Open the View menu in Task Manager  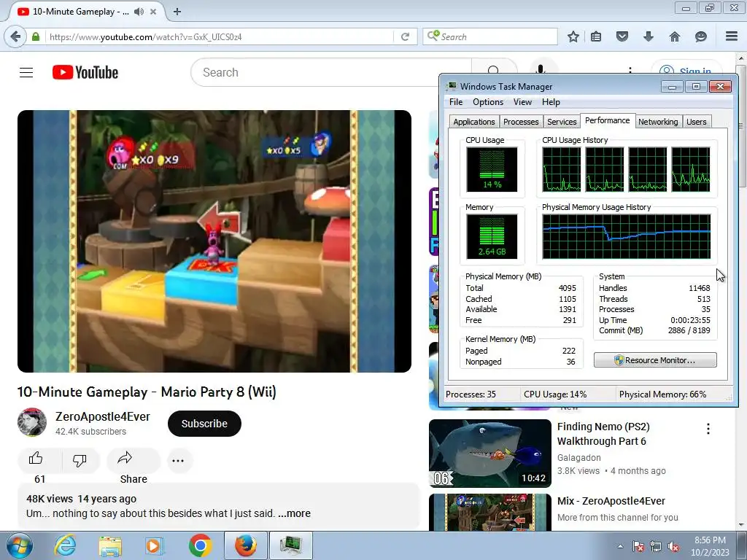522,102
